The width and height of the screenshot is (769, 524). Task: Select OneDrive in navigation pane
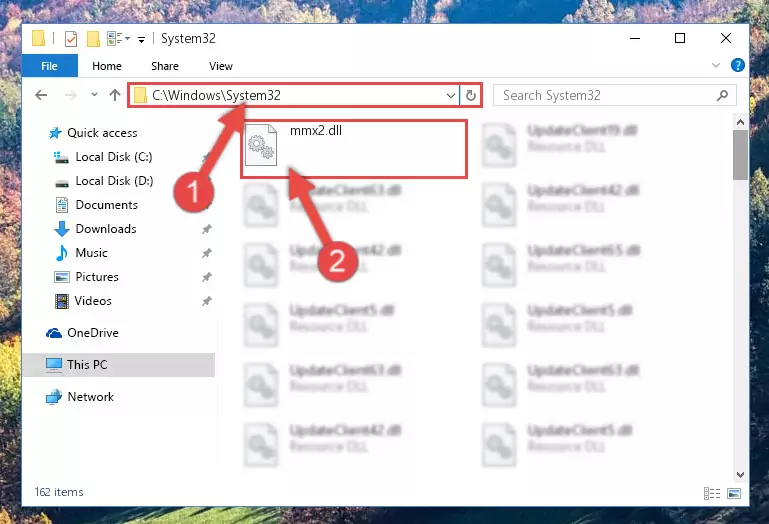(82, 333)
